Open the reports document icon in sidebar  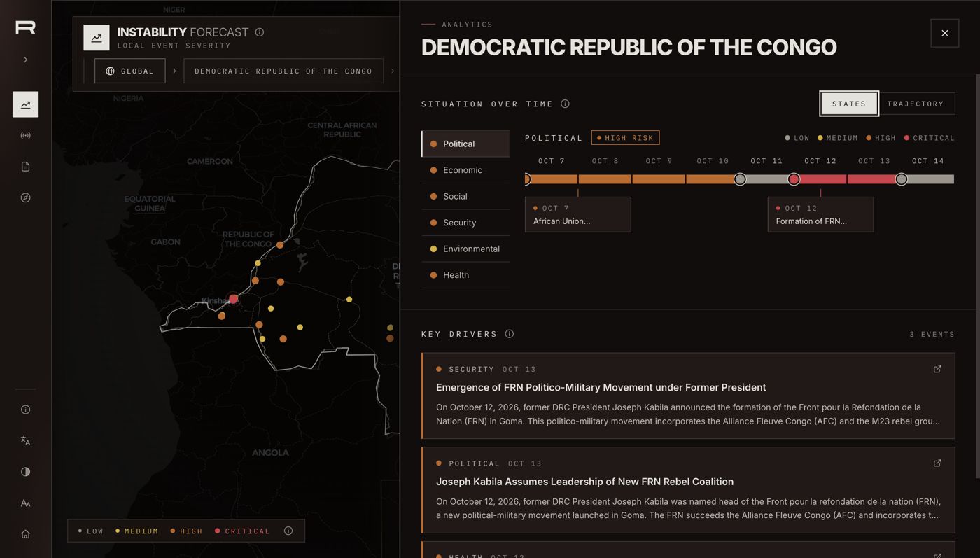click(x=25, y=167)
